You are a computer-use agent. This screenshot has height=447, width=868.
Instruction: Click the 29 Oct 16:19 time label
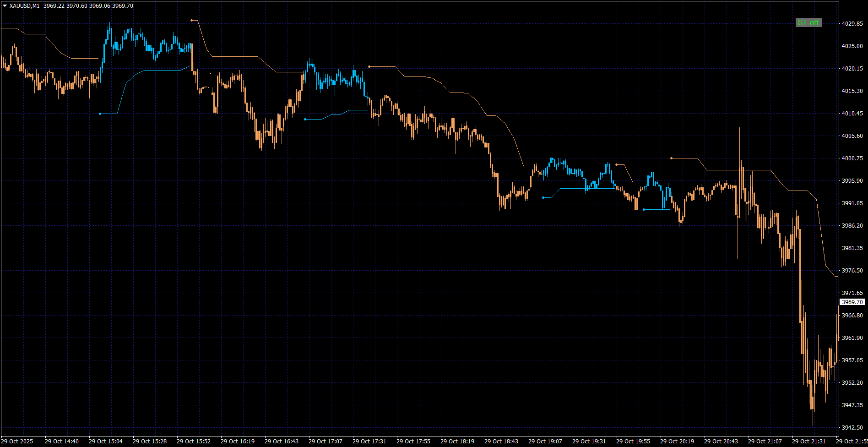(x=238, y=442)
